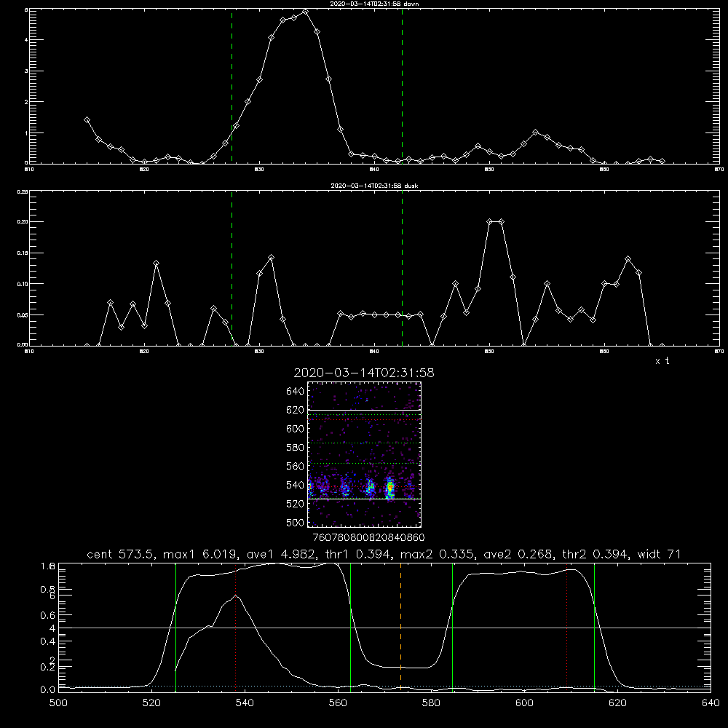Click the first diamond data point of dawn curve
728x728 pixels.
(x=87, y=120)
